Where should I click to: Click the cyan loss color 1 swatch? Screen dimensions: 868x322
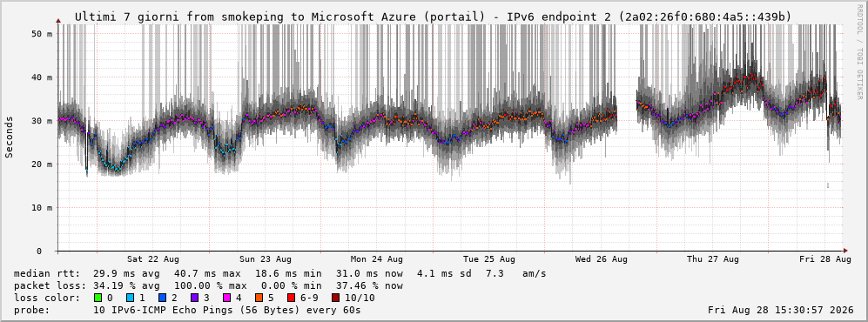tap(130, 298)
